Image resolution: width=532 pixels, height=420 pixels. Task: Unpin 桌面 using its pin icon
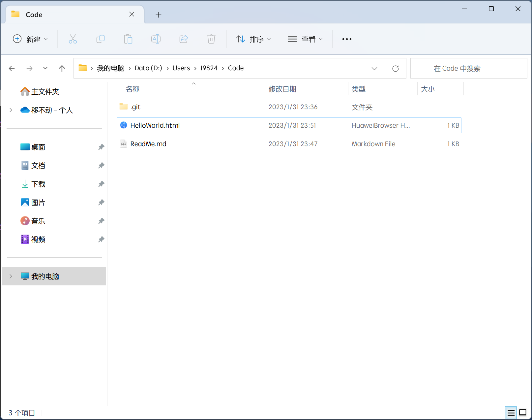point(101,147)
